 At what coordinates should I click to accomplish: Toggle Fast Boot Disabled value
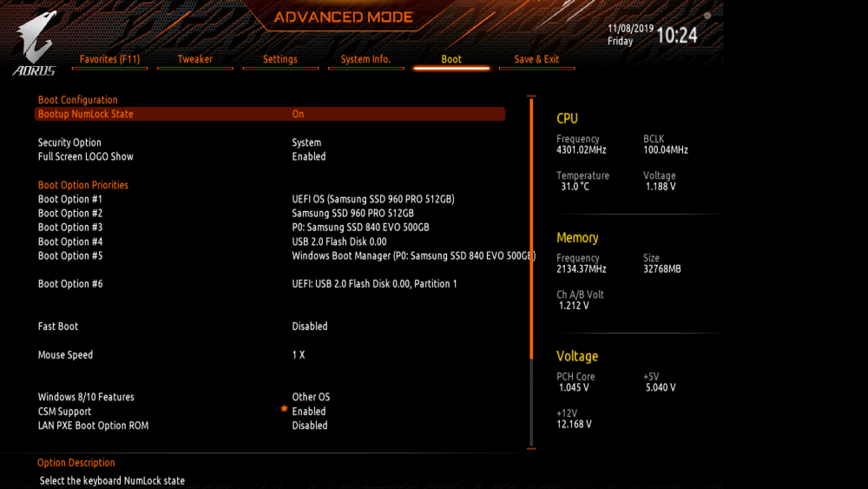point(310,327)
